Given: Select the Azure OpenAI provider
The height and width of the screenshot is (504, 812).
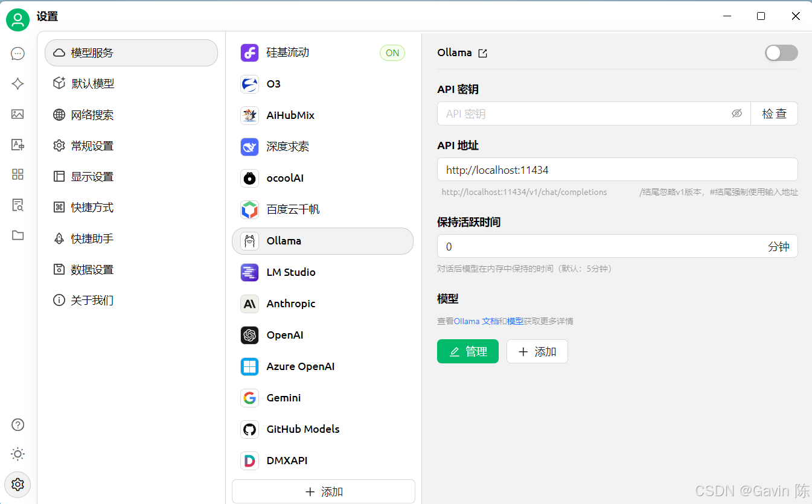Looking at the screenshot, I should 323,366.
